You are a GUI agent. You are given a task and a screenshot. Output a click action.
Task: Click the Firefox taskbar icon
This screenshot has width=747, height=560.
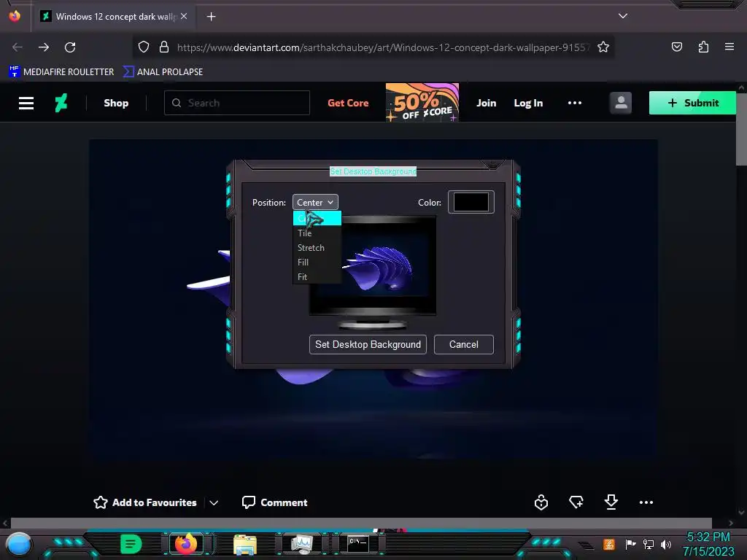pos(186,543)
